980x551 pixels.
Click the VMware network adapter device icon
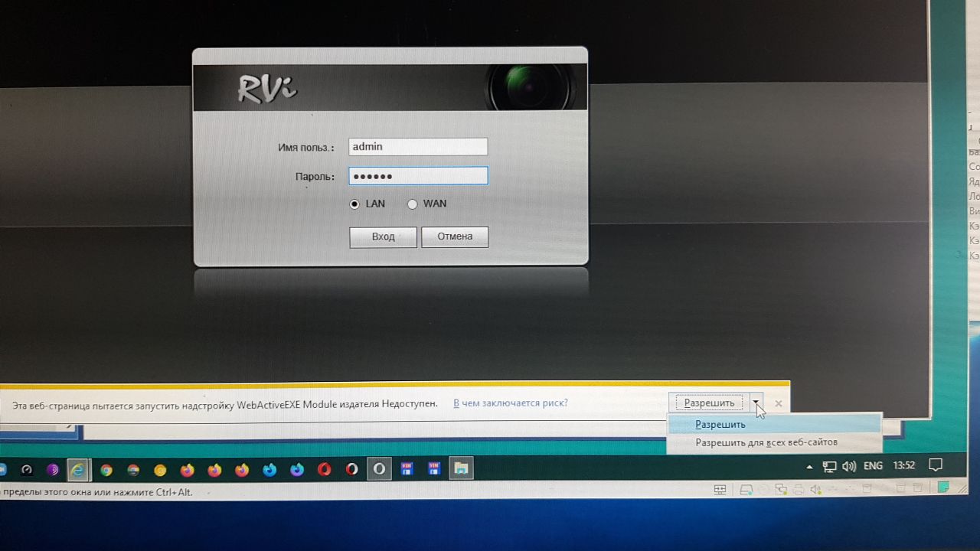pyautogui.click(x=780, y=490)
